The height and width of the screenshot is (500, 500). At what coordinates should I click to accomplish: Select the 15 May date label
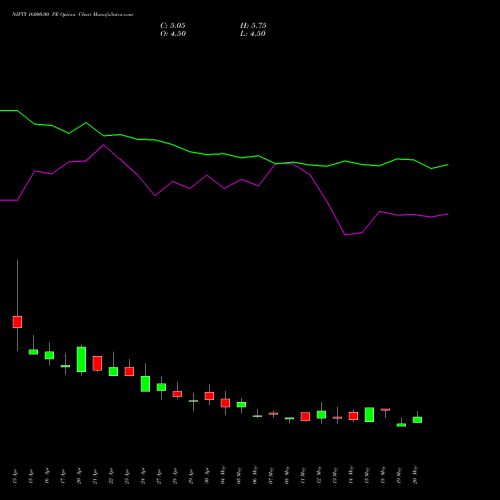click(367, 475)
